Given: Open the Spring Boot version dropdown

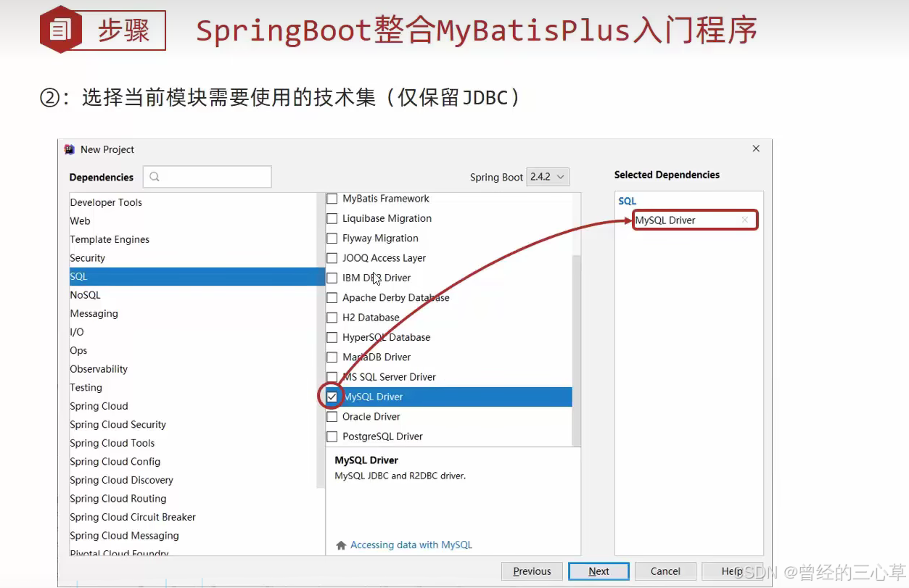Looking at the screenshot, I should 548,177.
